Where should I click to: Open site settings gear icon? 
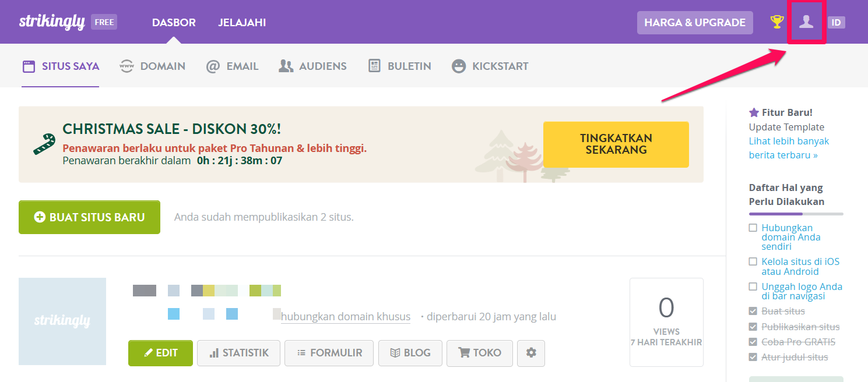pyautogui.click(x=531, y=353)
